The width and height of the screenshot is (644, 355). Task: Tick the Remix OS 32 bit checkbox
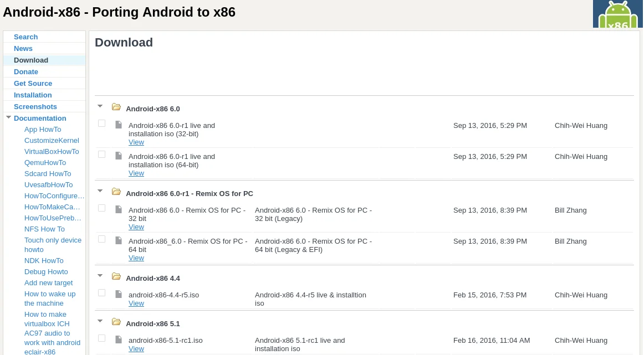click(102, 208)
